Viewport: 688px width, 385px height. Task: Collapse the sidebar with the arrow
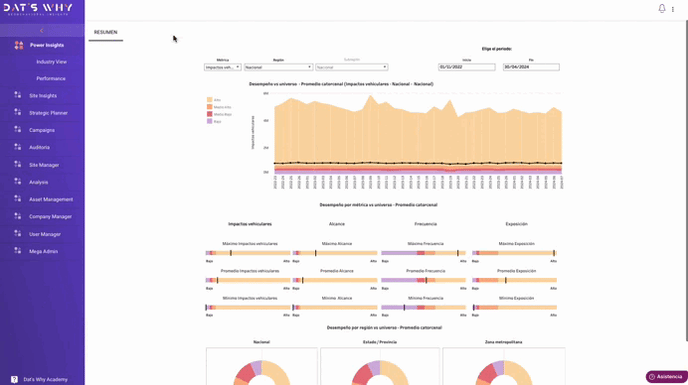42,31
